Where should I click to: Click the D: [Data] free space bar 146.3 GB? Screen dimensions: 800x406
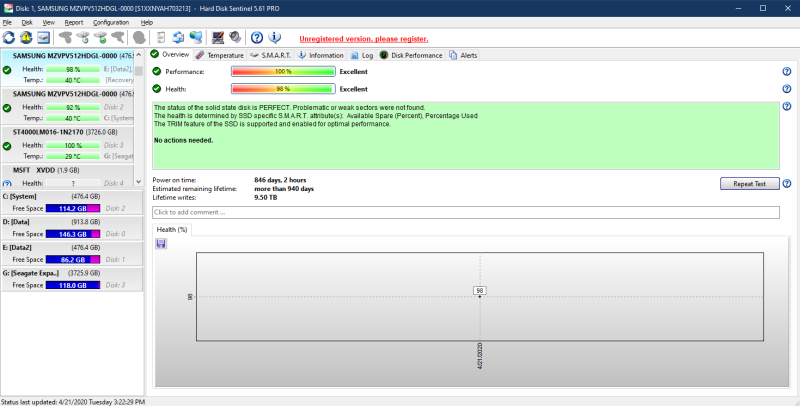pyautogui.click(x=73, y=234)
